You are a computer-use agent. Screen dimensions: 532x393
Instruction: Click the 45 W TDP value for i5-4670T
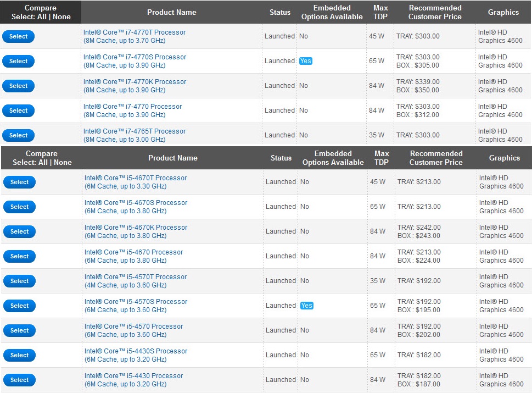[x=378, y=182]
